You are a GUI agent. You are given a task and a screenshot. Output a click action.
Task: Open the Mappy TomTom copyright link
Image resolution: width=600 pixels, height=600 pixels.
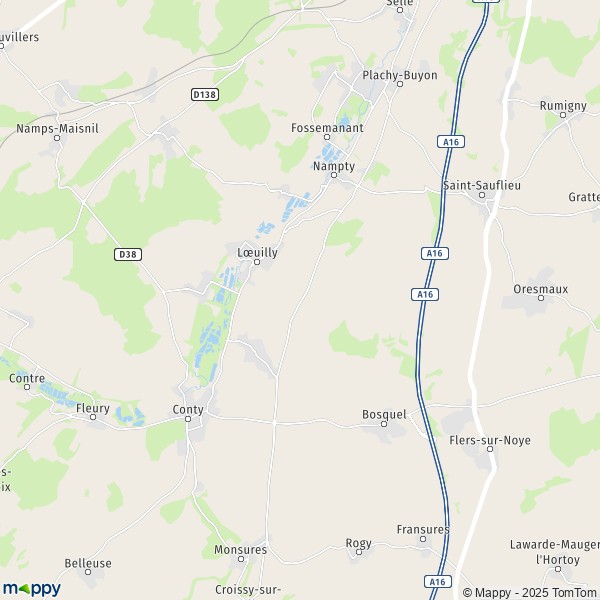point(531,592)
